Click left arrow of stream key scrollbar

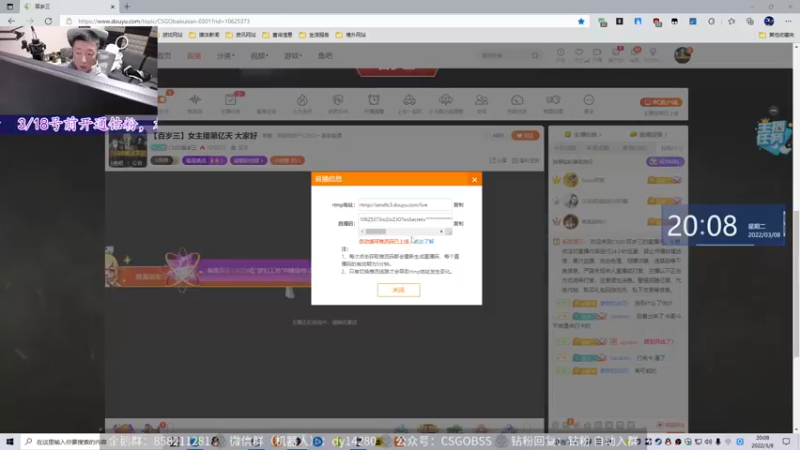click(x=362, y=232)
